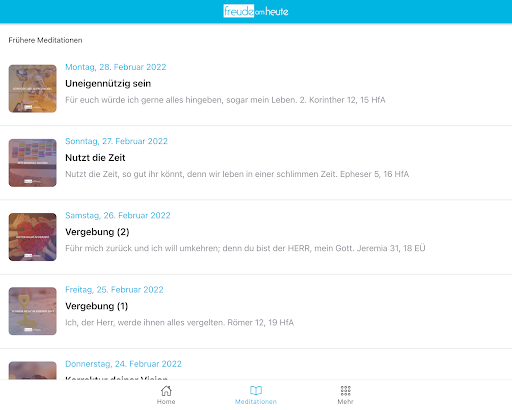Select date Sonntag, 27. Februar 2022
Screen dimensions: 512x410
[116, 141]
